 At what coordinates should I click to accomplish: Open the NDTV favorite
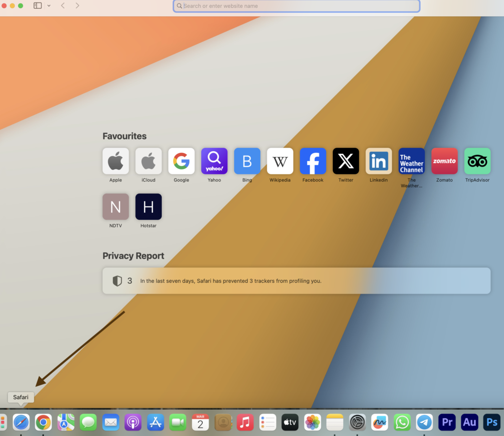click(x=115, y=206)
